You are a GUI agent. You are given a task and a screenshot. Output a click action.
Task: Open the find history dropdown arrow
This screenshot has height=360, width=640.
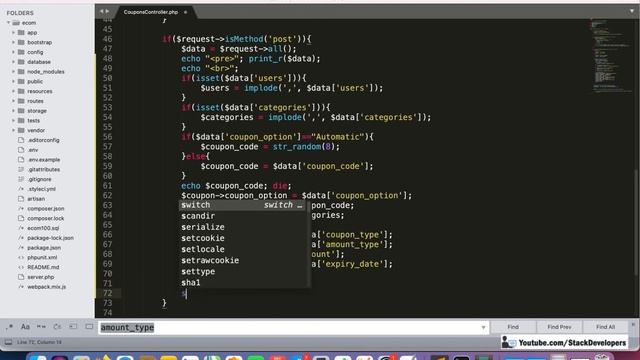point(483,327)
